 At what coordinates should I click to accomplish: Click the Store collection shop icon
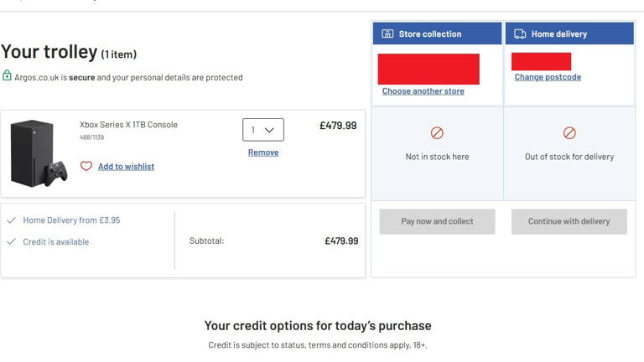pyautogui.click(x=387, y=34)
